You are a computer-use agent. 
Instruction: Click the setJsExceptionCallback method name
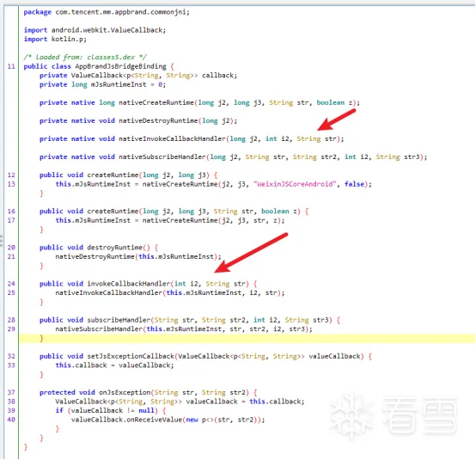coord(131,356)
